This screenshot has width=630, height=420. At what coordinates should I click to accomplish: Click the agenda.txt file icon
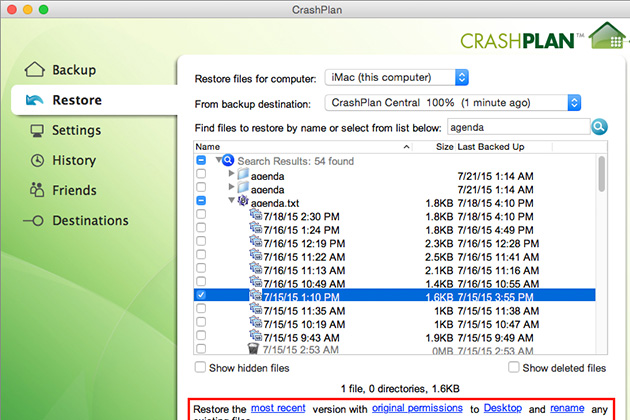point(243,201)
